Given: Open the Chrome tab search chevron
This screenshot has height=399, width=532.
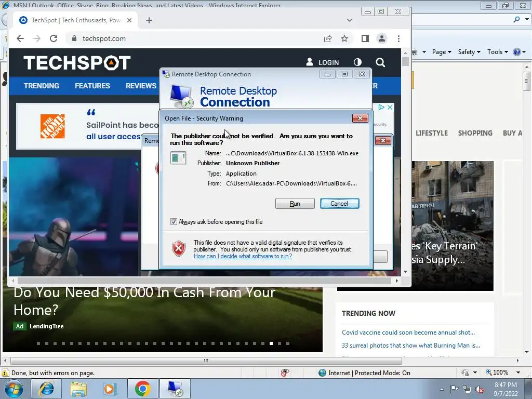Looking at the screenshot, I should pyautogui.click(x=350, y=20).
